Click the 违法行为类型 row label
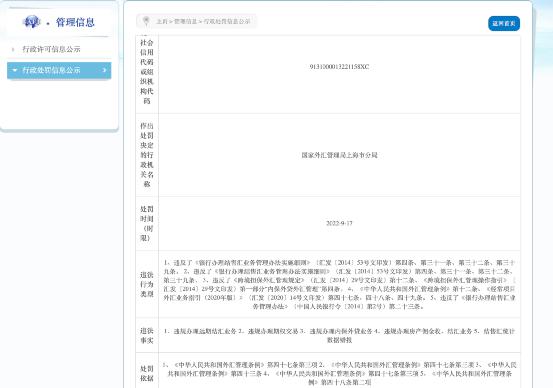Image resolution: width=553 pixels, height=388 pixels. pyautogui.click(x=147, y=284)
